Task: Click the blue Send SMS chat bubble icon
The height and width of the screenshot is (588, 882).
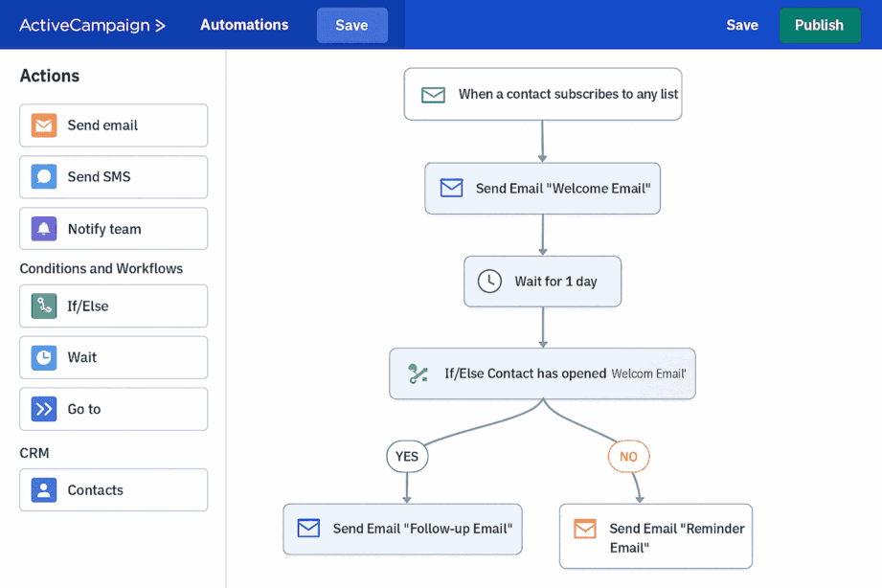Action: pyautogui.click(x=44, y=176)
